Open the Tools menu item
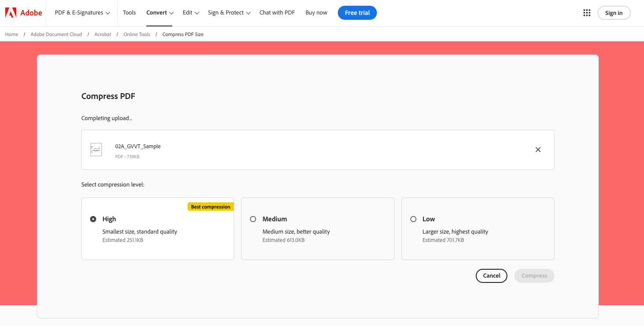 tap(129, 13)
